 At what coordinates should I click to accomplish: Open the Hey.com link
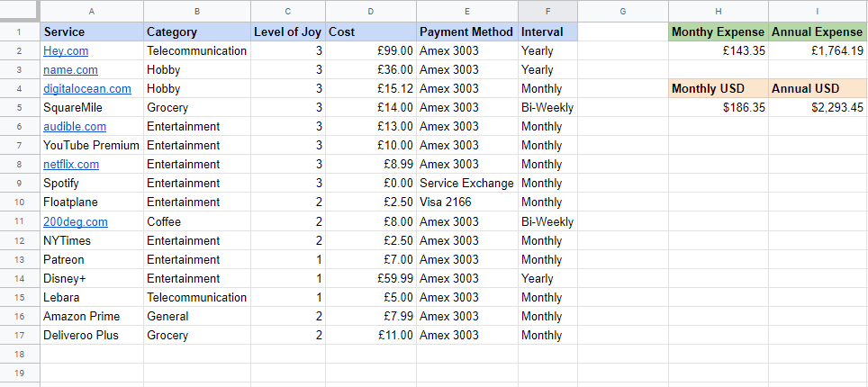click(66, 51)
